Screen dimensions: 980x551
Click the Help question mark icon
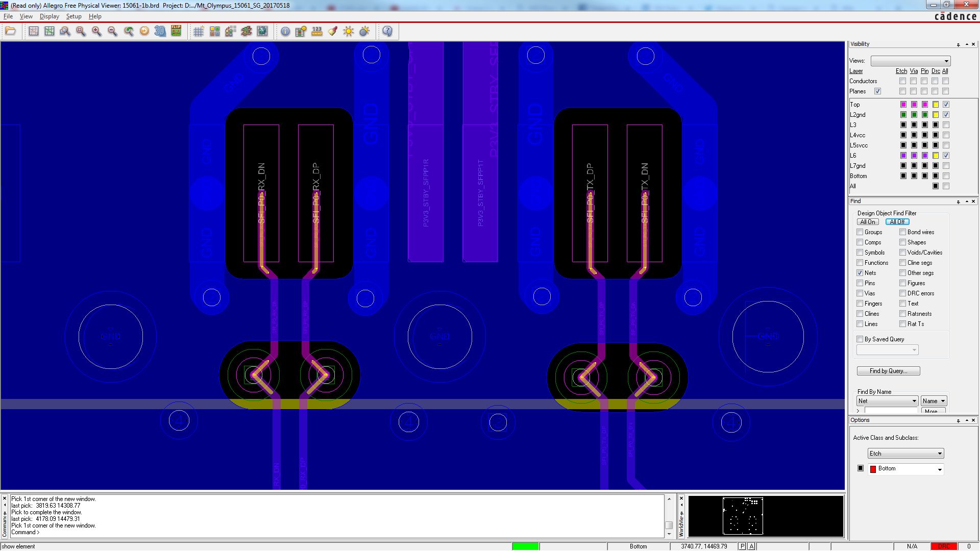387,32
